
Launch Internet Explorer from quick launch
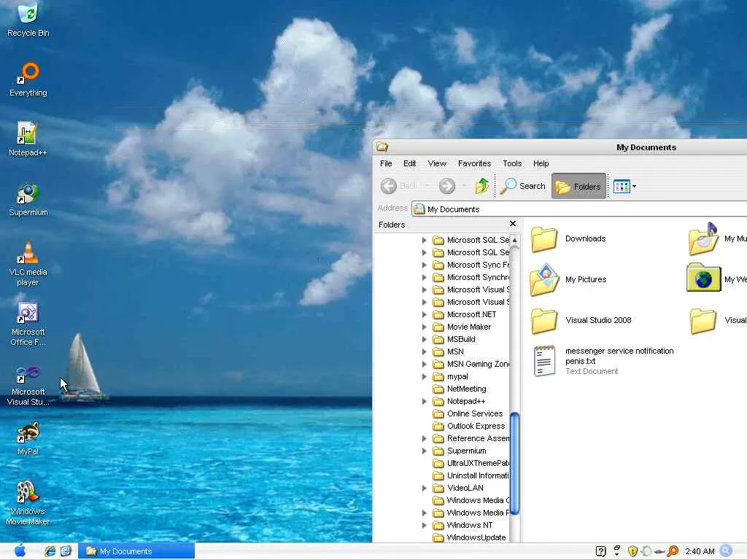click(x=50, y=551)
